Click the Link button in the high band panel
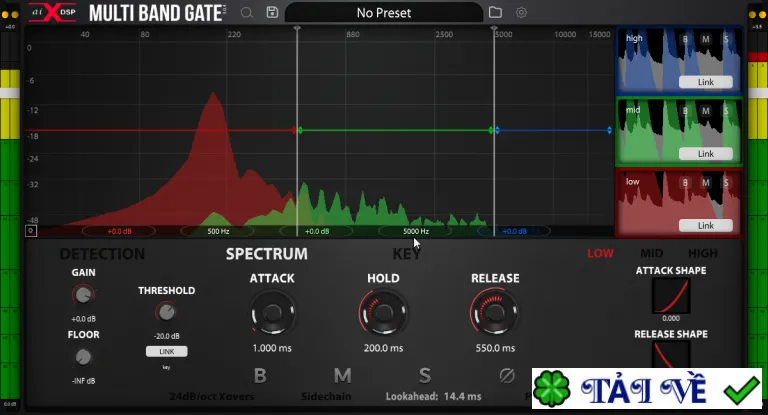Viewport: 768px width, 415px height. click(x=705, y=82)
